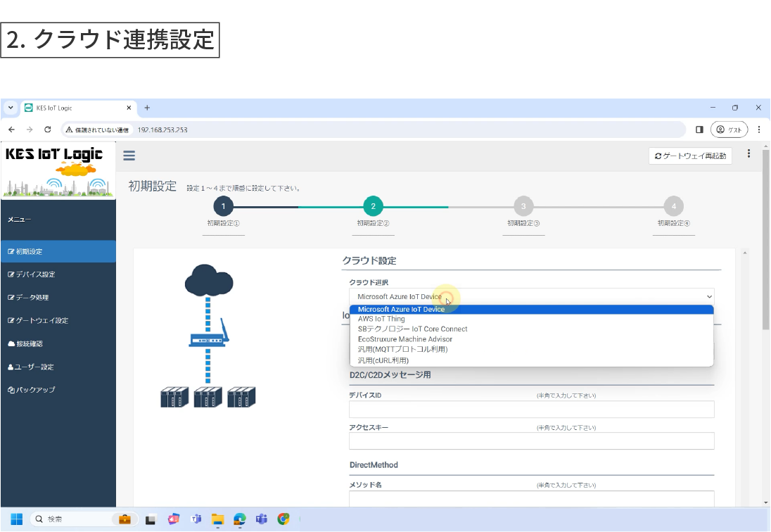771x532 pixels.
Task: Open second Teams icon next to Chrome
Action: pos(261,519)
